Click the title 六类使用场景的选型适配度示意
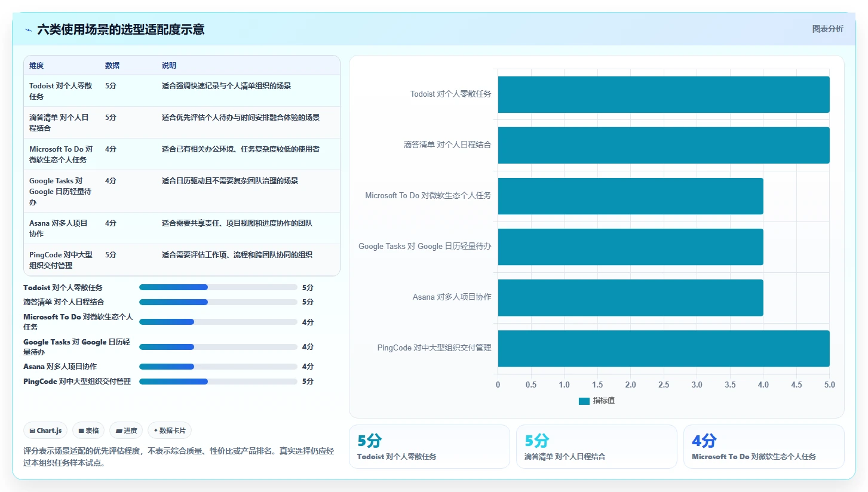This screenshot has width=868, height=492. coord(121,29)
